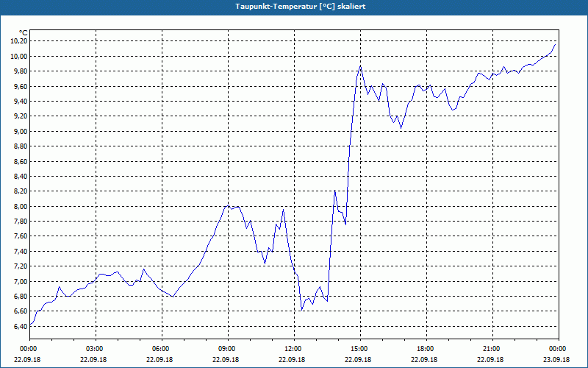Click the 6,40 y-axis label

point(21,326)
